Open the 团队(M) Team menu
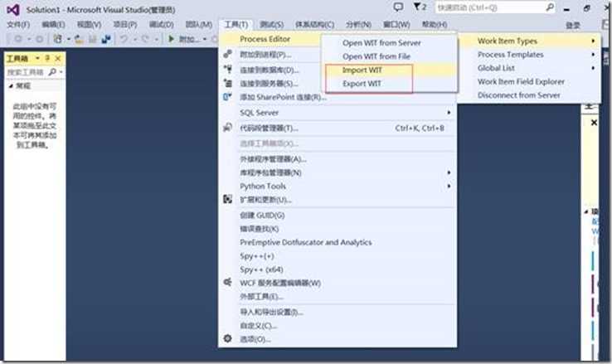The width and height of the screenshot is (612, 364). pos(199,24)
